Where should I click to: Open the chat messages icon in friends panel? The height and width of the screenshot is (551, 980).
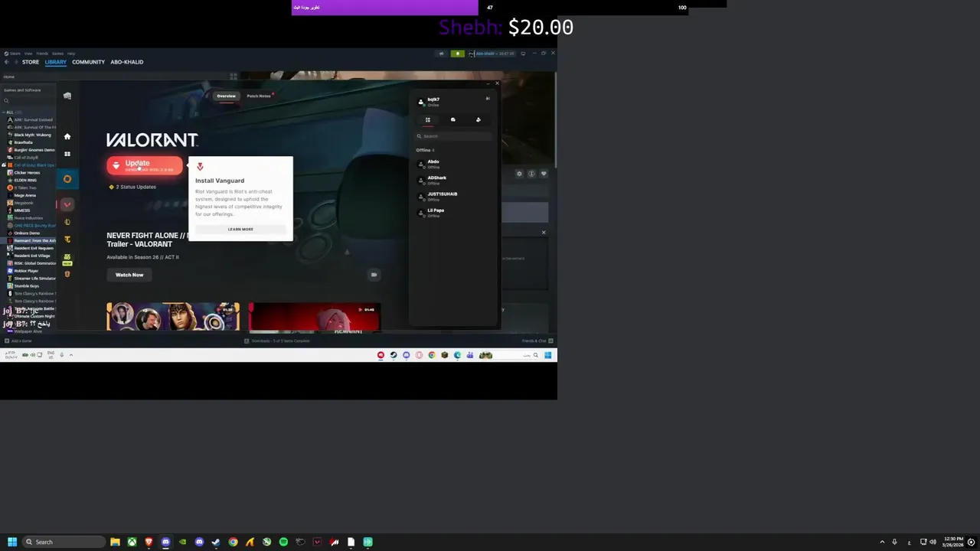452,119
